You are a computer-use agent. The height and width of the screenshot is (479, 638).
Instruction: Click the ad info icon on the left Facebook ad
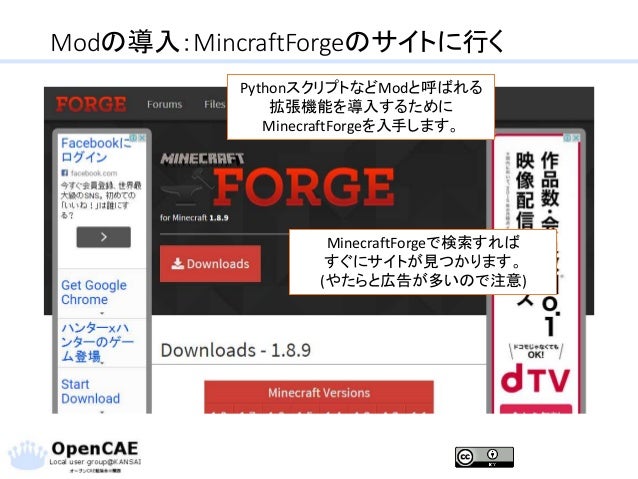(133, 138)
